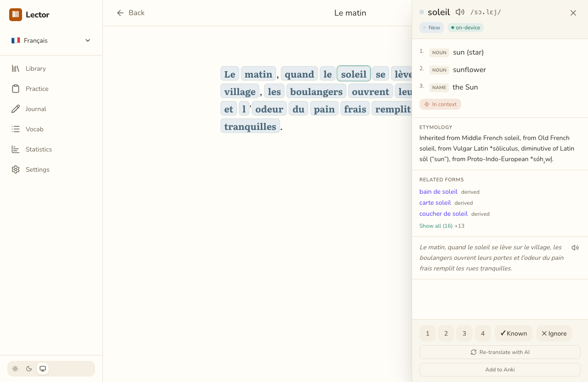Click the on-device badge
The width and height of the screenshot is (588, 382).
466,28
